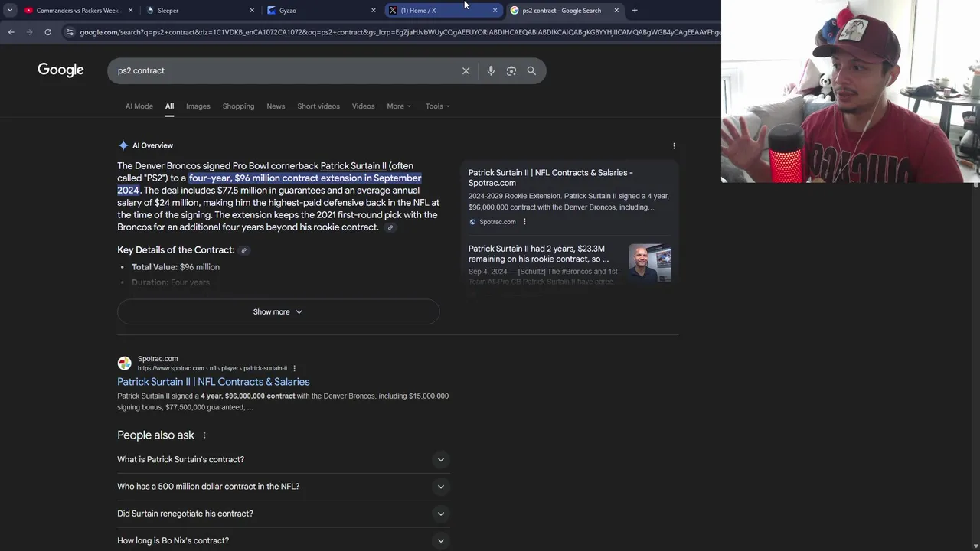Open three-dot menu next to spotrac URL

pyautogui.click(x=294, y=368)
